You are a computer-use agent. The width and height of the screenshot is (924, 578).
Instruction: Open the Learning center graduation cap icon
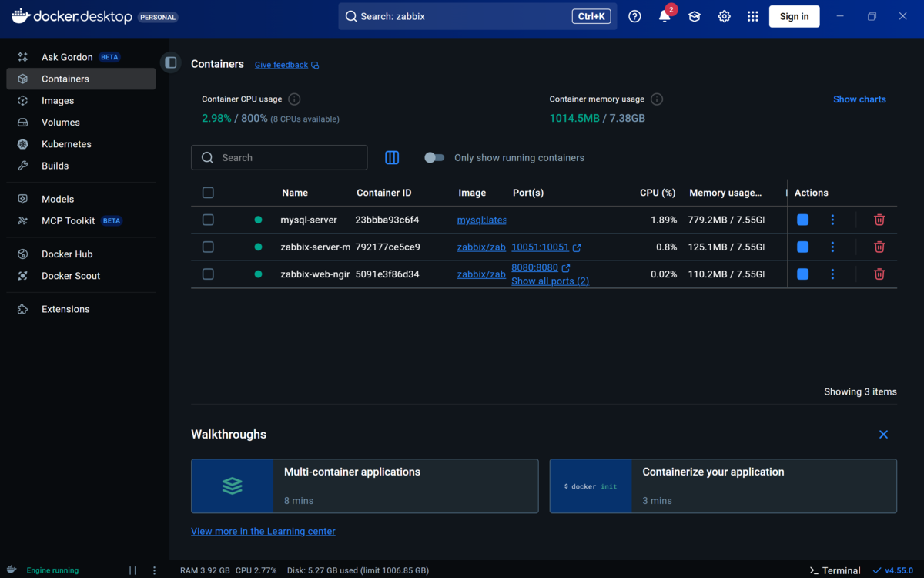[x=695, y=16]
